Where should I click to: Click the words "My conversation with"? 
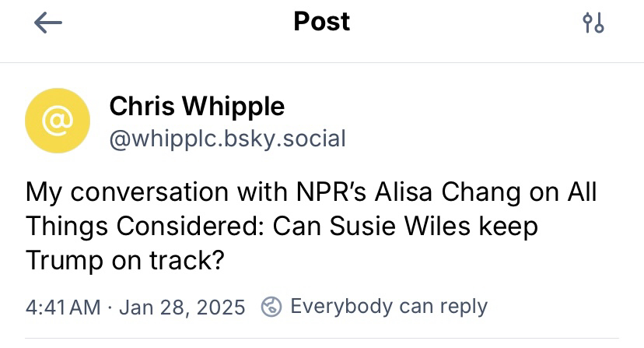[x=140, y=192]
